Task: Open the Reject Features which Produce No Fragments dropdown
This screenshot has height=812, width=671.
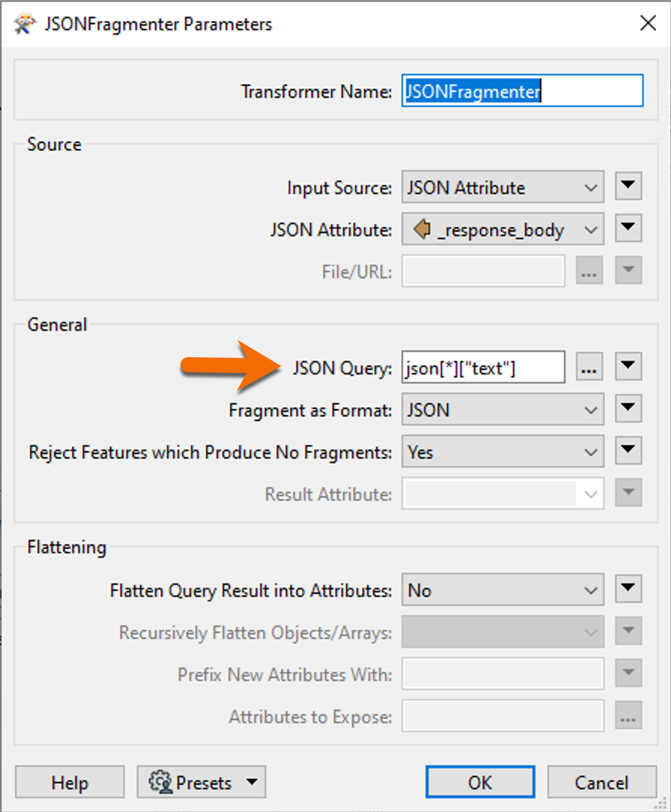Action: (x=502, y=452)
